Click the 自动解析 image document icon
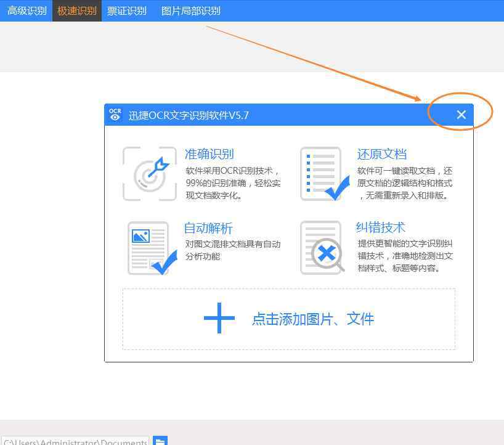Viewport: 504px width, 445px height. click(x=152, y=248)
